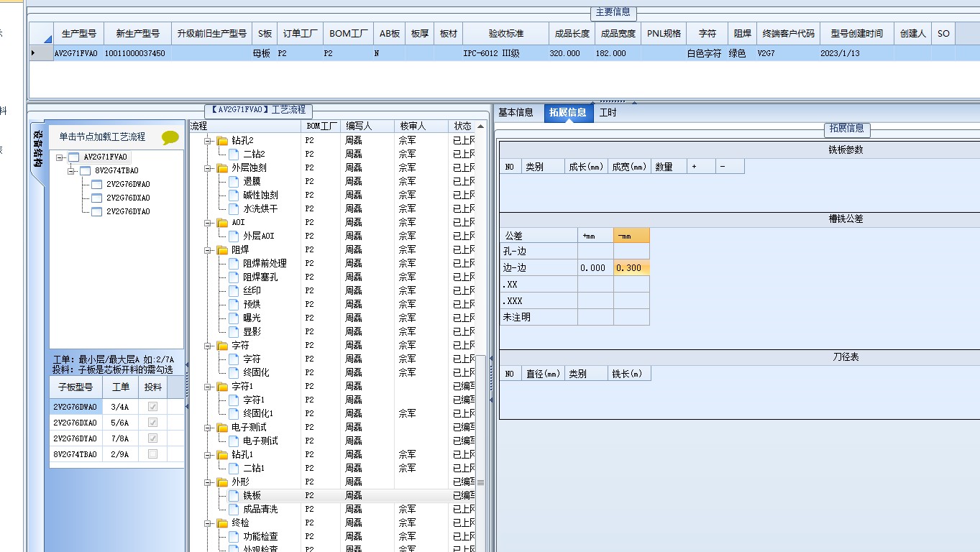This screenshot has width=980, height=552.
Task: Collapse the 电子测试 process group
Action: pyautogui.click(x=209, y=428)
